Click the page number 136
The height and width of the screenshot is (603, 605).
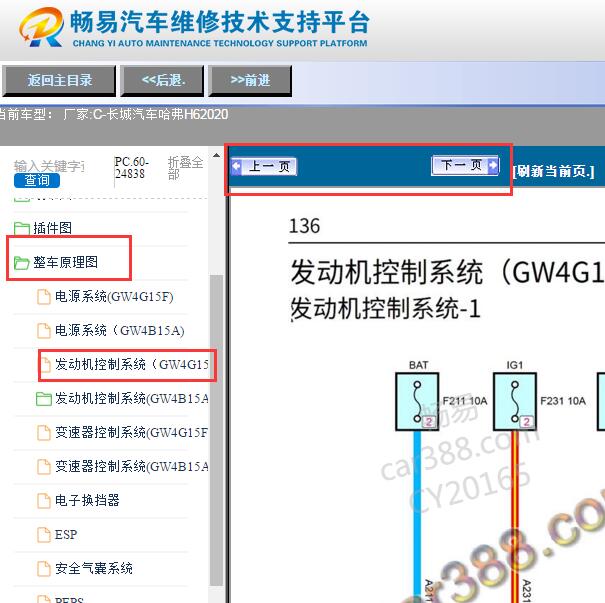(x=304, y=226)
